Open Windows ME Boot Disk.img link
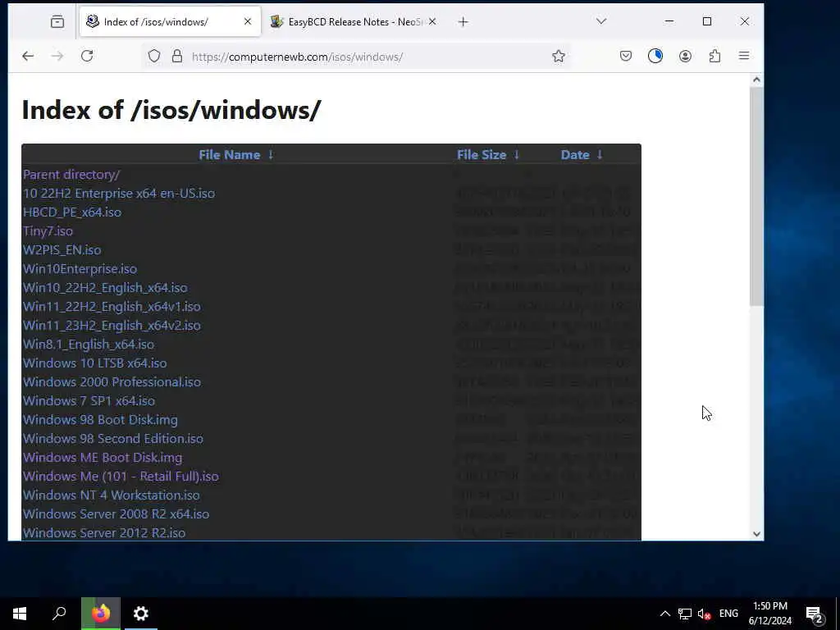Viewport: 840px width, 630px height. click(x=103, y=458)
